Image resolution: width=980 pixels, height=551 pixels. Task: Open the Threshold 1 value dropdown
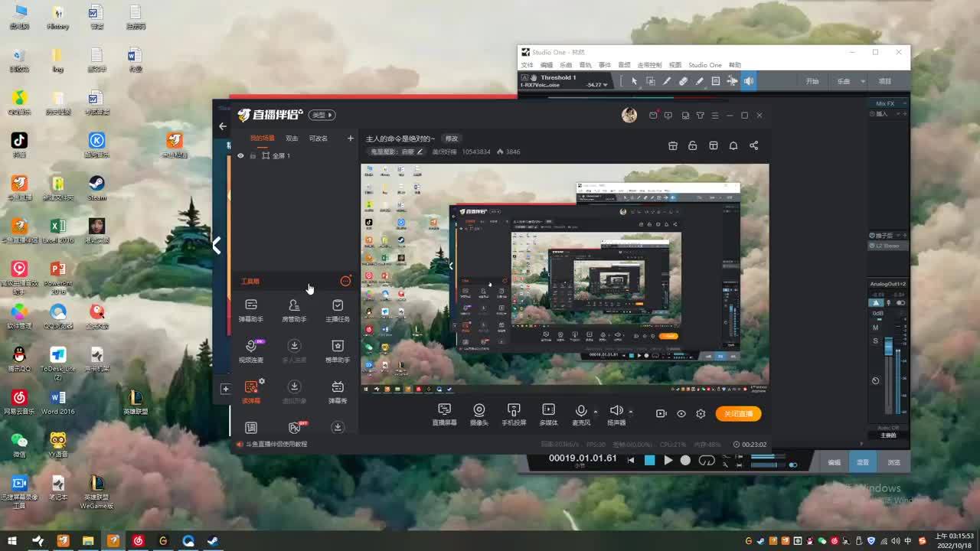click(x=607, y=85)
